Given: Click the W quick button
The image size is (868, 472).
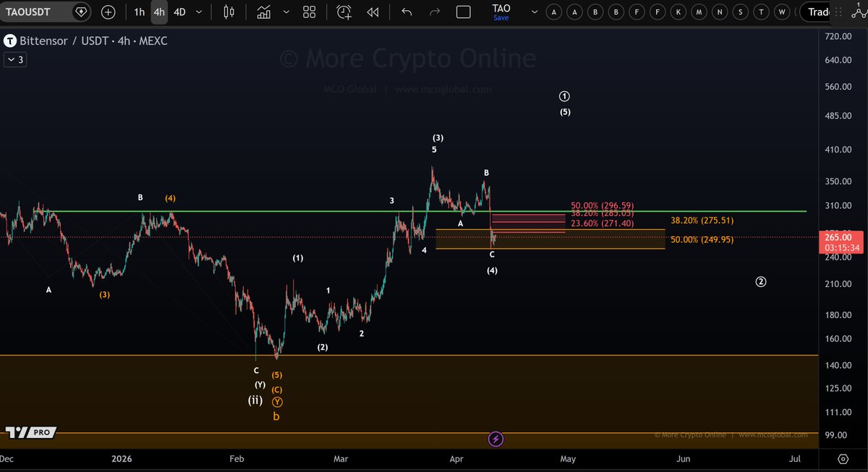Looking at the screenshot, I should pyautogui.click(x=781, y=12).
